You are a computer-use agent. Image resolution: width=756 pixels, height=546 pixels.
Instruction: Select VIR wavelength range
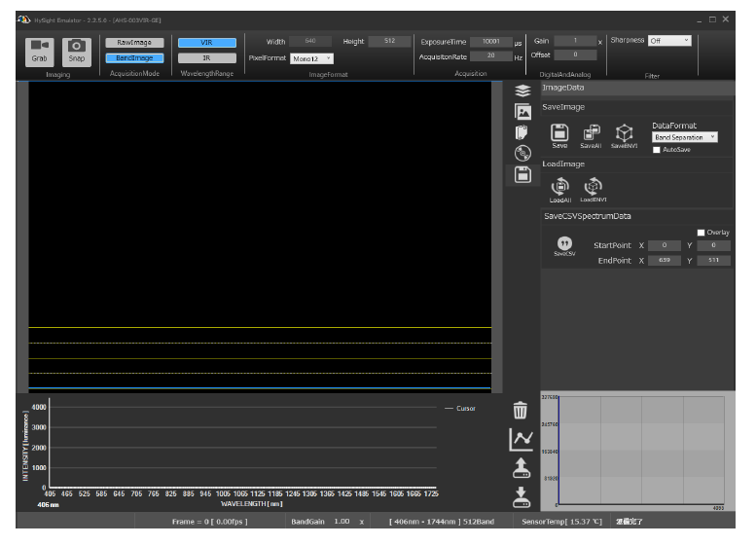(207, 43)
